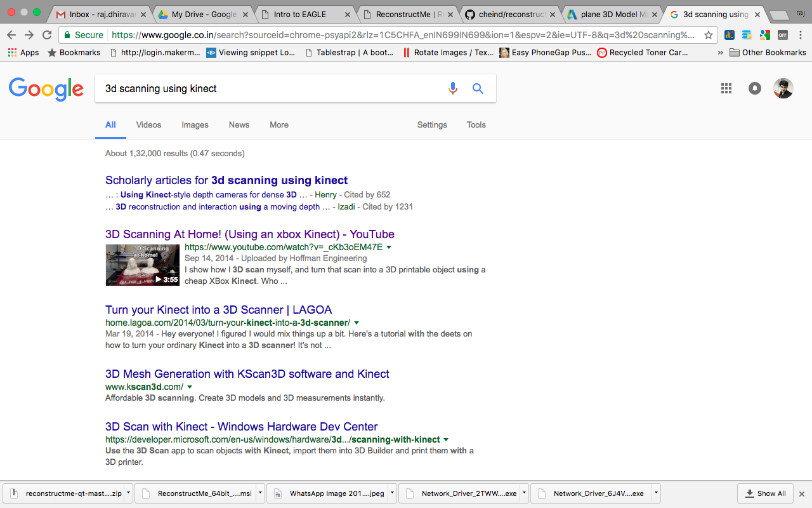Image resolution: width=812 pixels, height=508 pixels.
Task: Close the 3d scanning using tab
Action: (757, 14)
